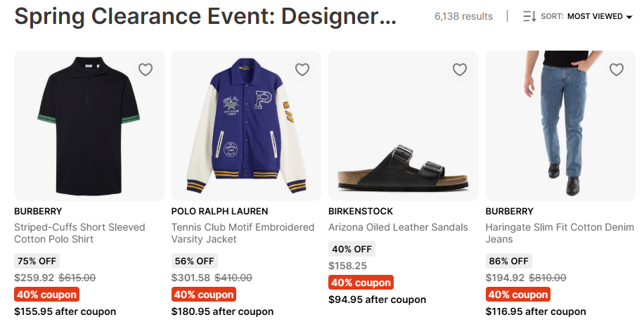Click the Birkenstock brand label
The image size is (644, 329).
(361, 211)
